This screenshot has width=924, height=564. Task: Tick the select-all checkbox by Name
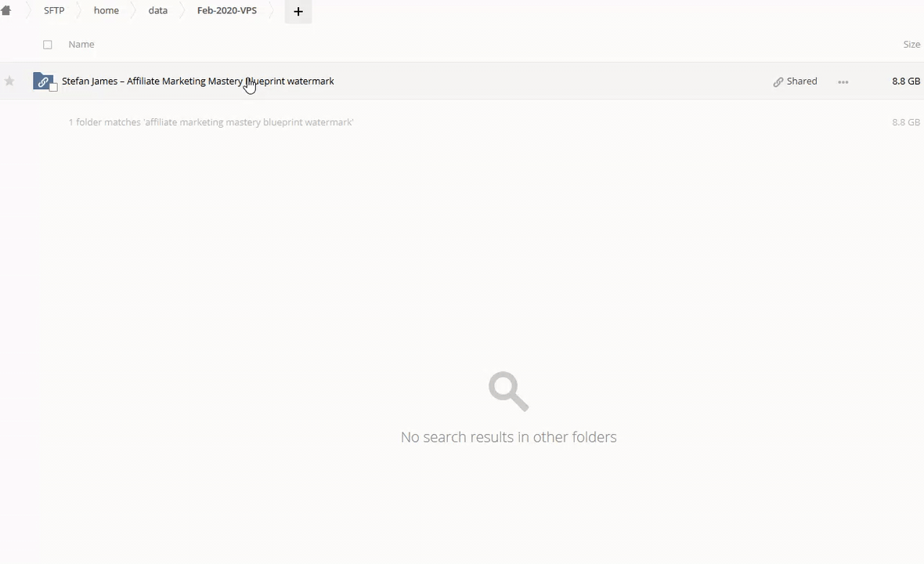pos(48,45)
